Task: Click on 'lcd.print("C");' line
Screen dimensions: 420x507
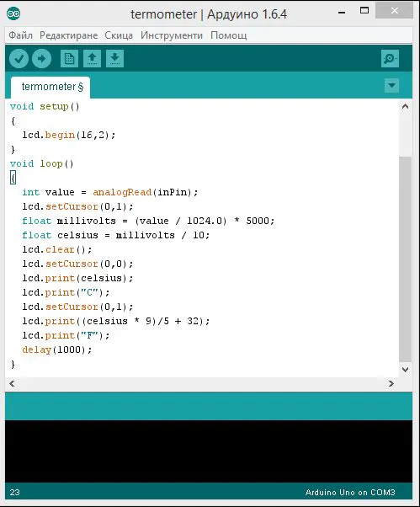Action: (66, 292)
